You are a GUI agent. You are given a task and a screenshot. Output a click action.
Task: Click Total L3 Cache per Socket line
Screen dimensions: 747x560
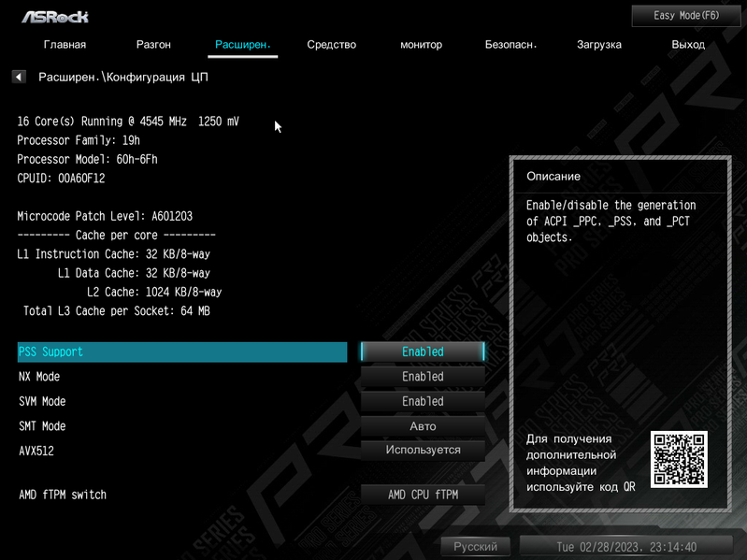tap(116, 311)
